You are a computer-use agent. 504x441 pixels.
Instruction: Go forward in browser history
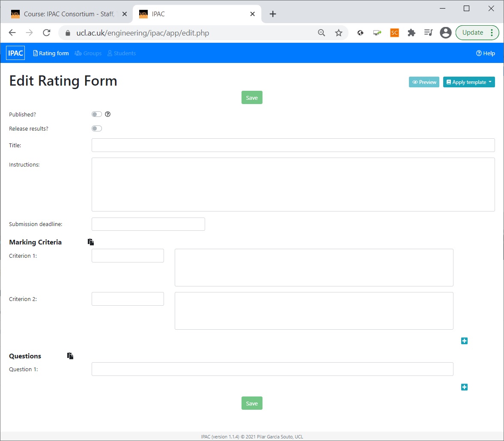[29, 33]
